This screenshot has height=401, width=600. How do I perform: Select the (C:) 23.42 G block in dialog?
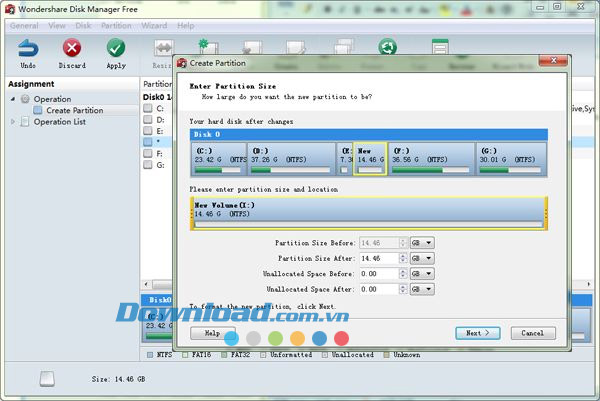219,159
